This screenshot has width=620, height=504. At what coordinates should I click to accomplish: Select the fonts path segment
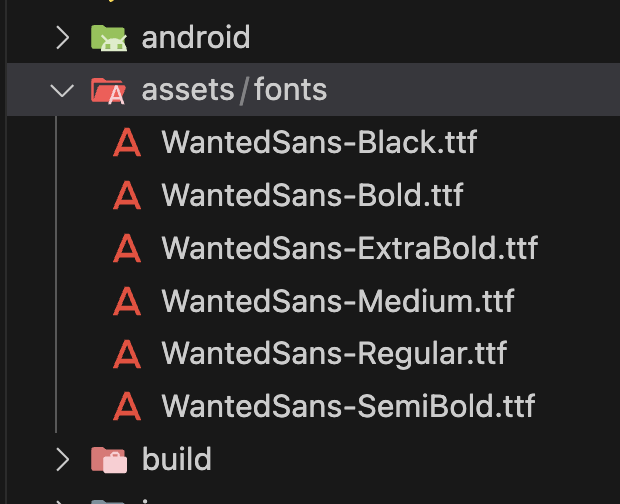[x=290, y=90]
